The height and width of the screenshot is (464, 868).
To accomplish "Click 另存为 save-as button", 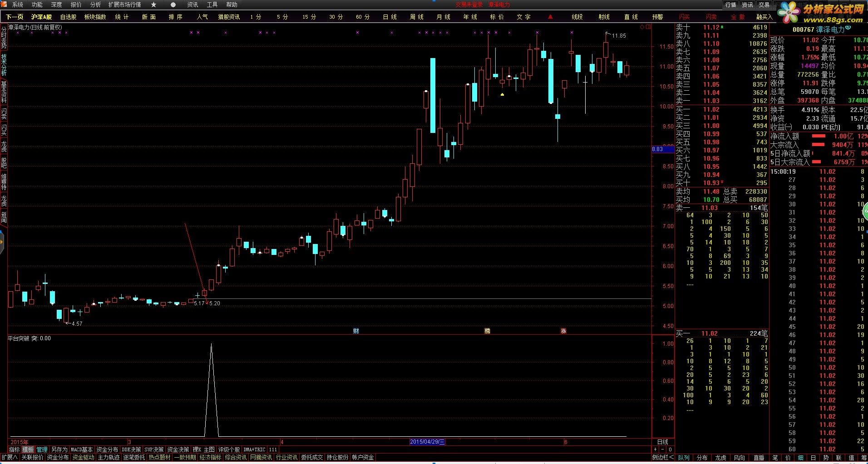I will [x=59, y=449].
